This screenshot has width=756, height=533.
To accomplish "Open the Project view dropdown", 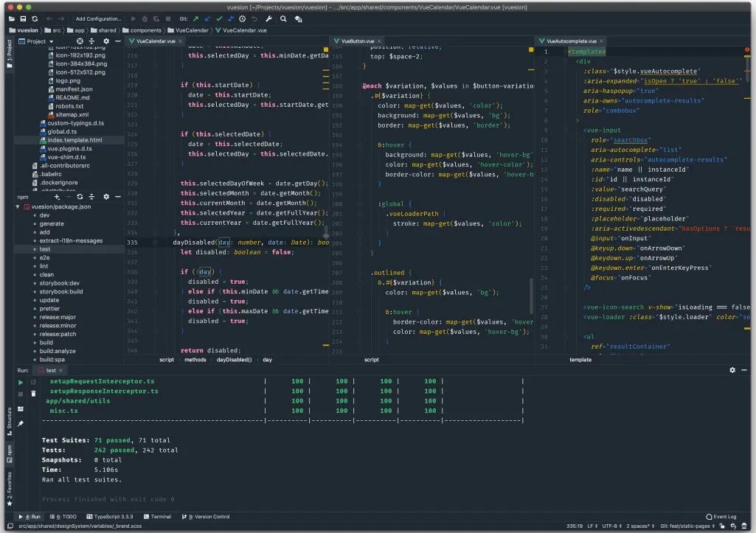I will coord(35,41).
